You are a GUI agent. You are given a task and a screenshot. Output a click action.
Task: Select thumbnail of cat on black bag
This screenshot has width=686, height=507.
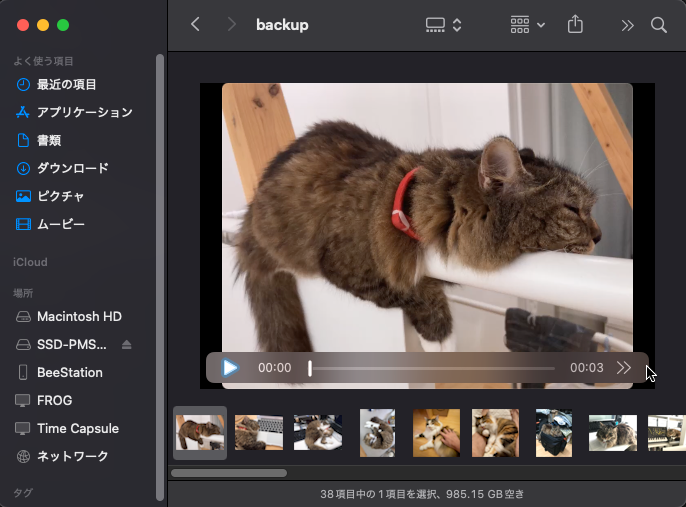click(554, 433)
